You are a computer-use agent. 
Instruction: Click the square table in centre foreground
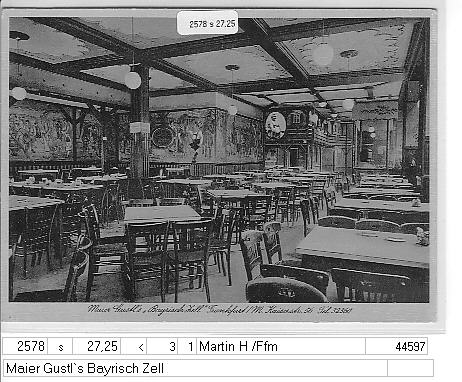click(x=162, y=213)
